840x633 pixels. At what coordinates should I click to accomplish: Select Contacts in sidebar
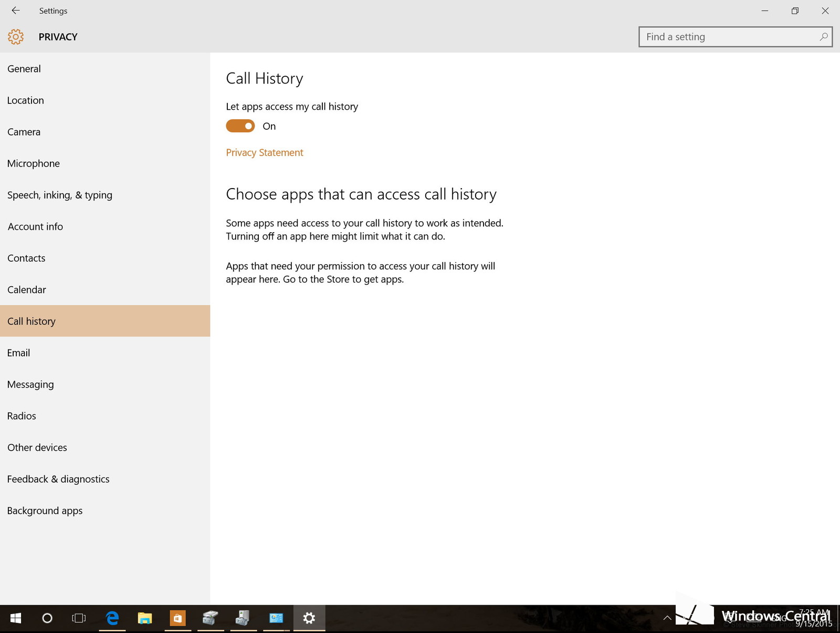[105, 258]
